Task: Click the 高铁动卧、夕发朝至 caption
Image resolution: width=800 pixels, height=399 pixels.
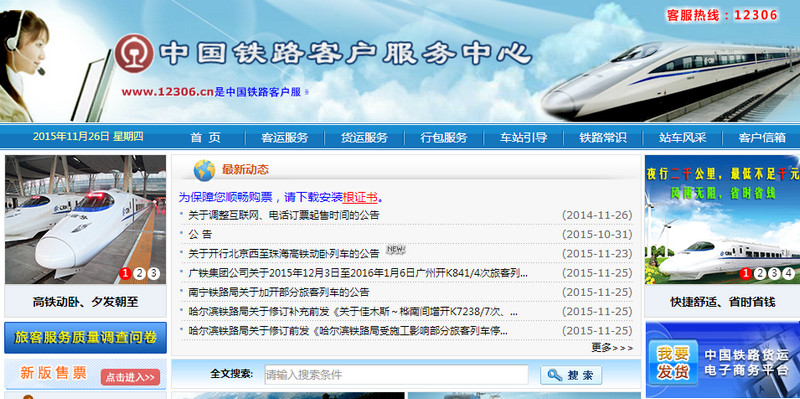Action: coord(85,302)
